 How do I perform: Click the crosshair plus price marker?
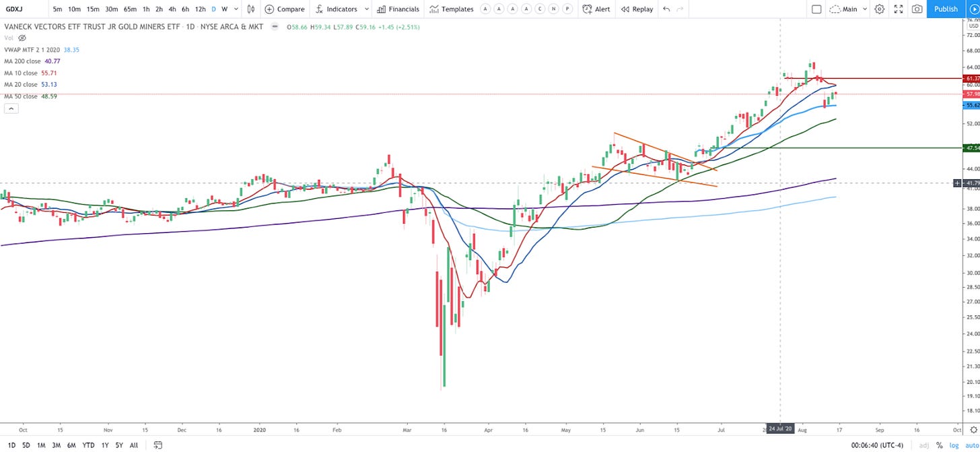coord(957,183)
